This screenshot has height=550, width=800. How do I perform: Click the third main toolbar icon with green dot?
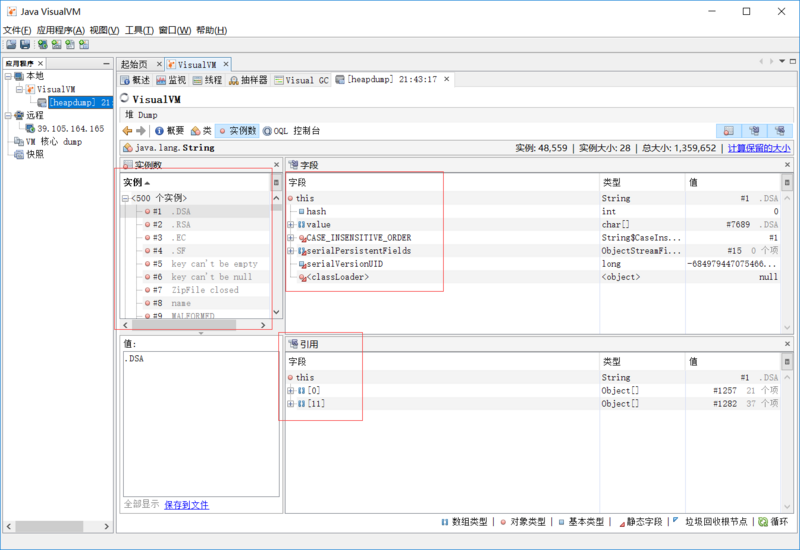(42, 44)
